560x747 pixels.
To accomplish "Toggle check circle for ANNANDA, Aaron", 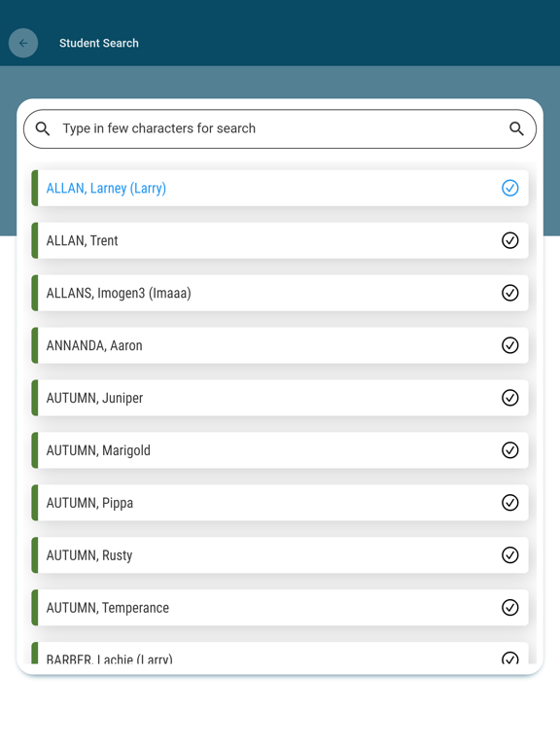I will point(510,345).
